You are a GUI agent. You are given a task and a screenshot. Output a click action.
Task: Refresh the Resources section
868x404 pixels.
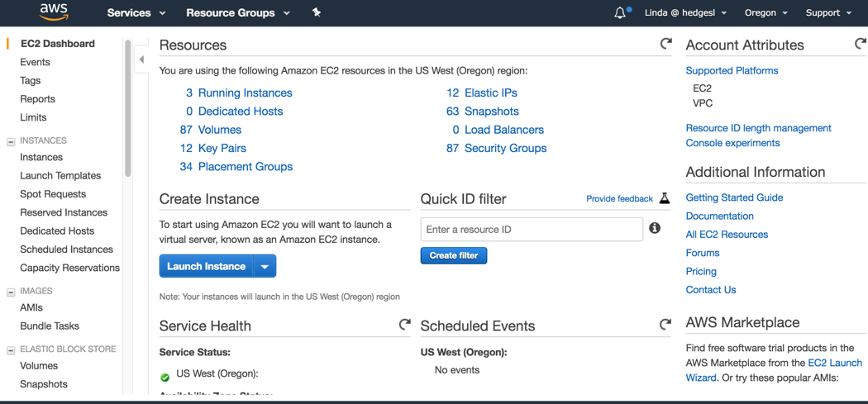click(666, 43)
